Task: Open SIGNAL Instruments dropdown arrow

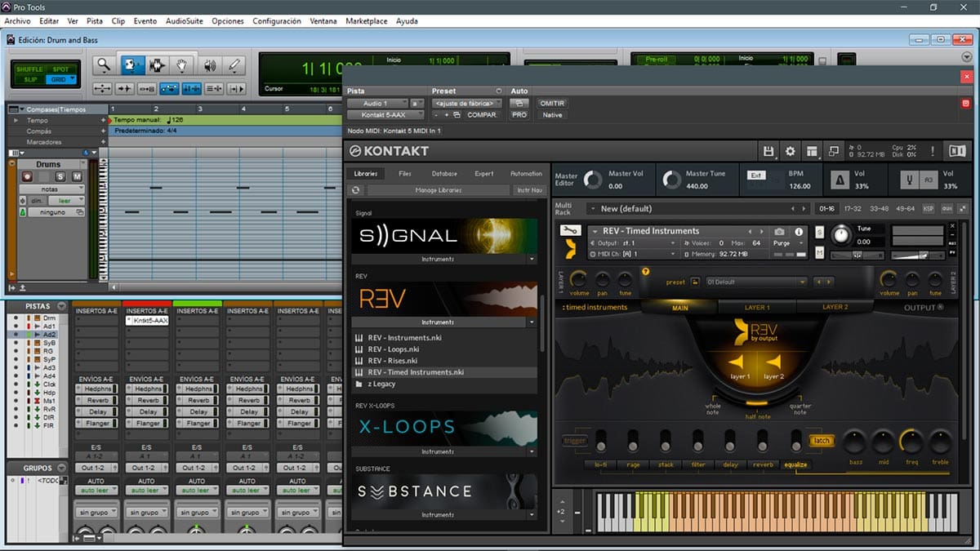Action: [x=532, y=259]
